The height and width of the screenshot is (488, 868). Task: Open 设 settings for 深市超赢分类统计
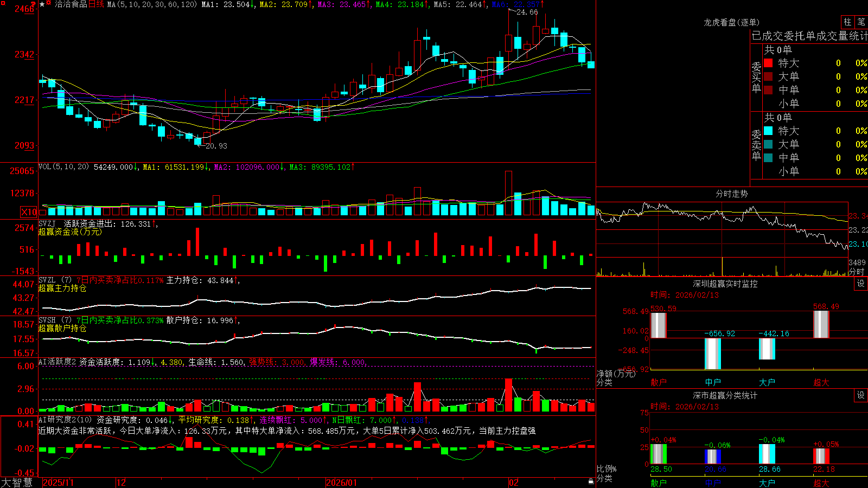click(861, 395)
